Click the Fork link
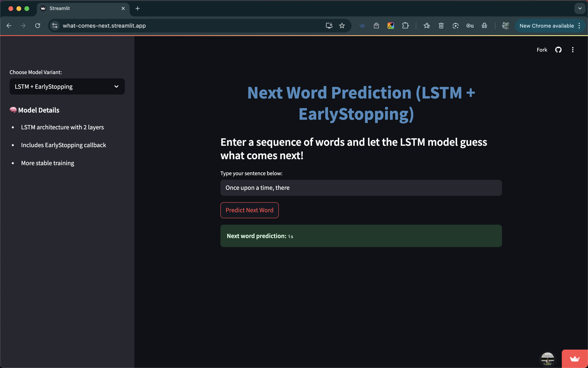Screen dimensions: 588x368 (542, 50)
